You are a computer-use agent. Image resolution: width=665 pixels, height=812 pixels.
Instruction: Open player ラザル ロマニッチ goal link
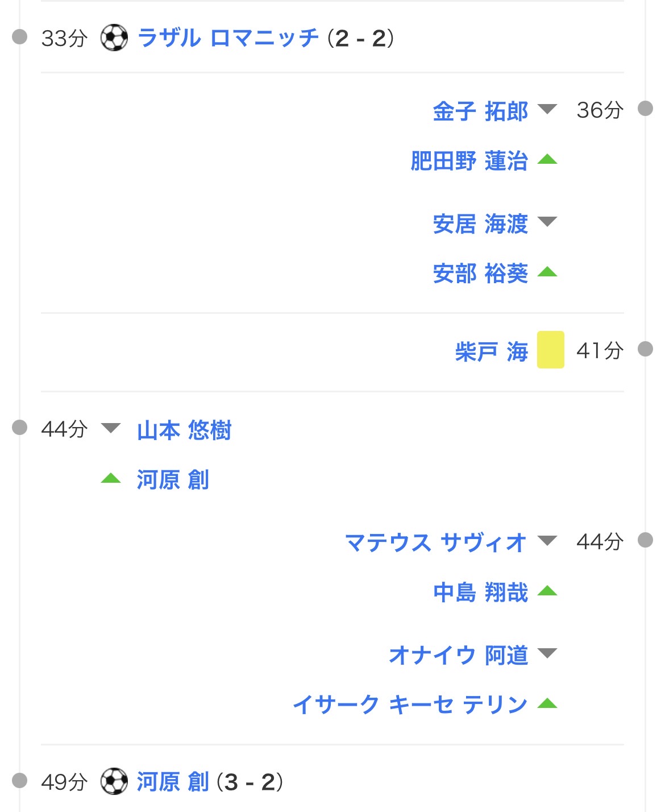click(x=228, y=38)
